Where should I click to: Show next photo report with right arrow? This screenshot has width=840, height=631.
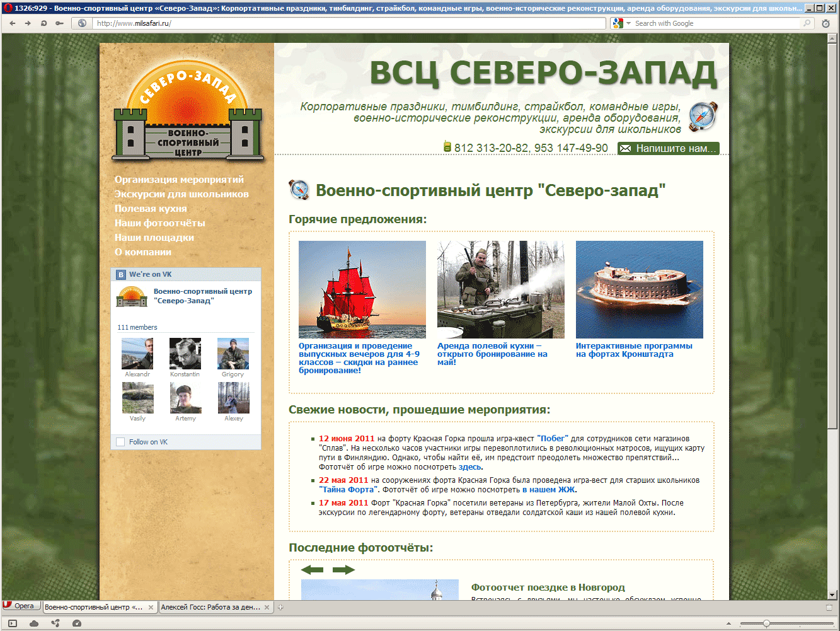[343, 570]
